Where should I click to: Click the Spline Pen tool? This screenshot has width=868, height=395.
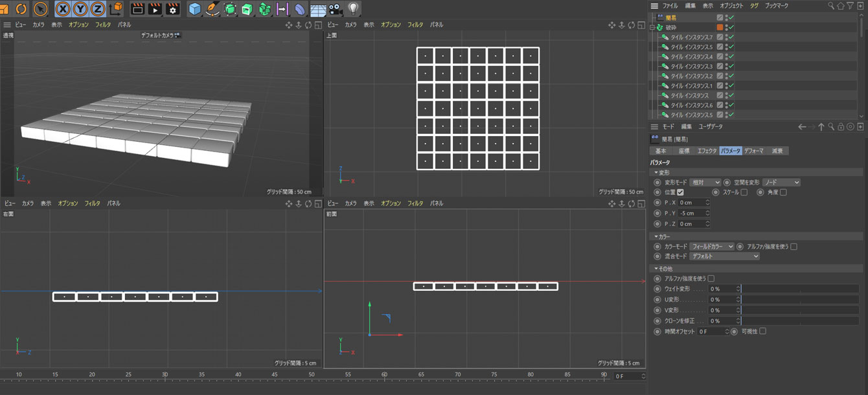[x=212, y=9]
